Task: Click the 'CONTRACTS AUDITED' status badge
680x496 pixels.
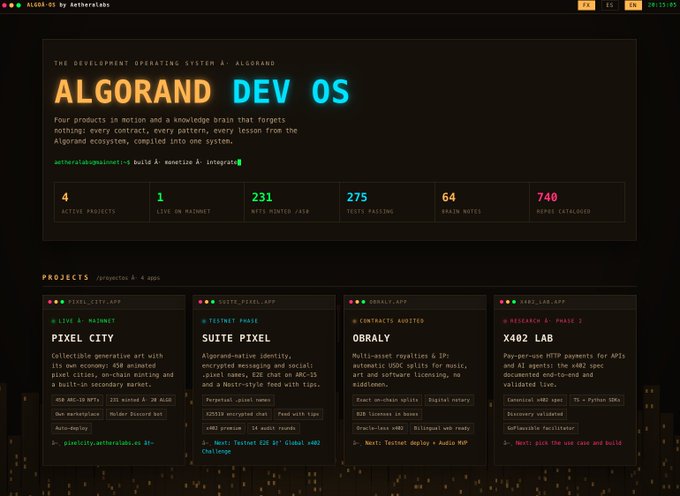Action: [388, 321]
